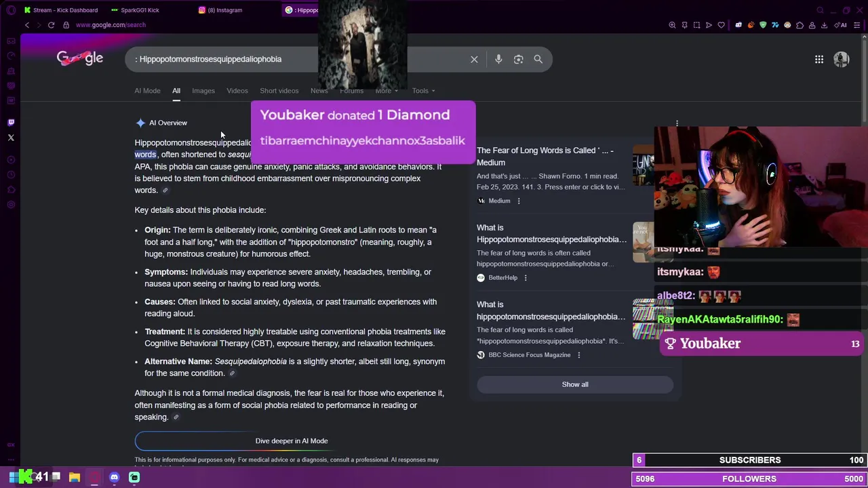The height and width of the screenshot is (488, 868).
Task: Search by image with Lens
Action: click(518, 60)
